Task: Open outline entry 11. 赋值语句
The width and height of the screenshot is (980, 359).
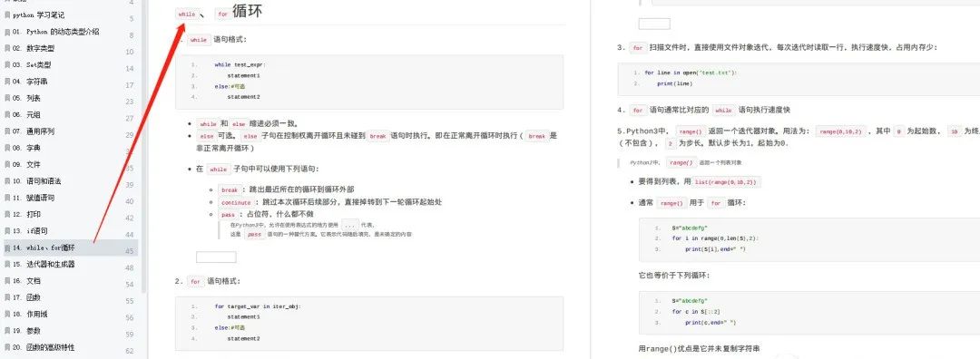Action: (34, 198)
